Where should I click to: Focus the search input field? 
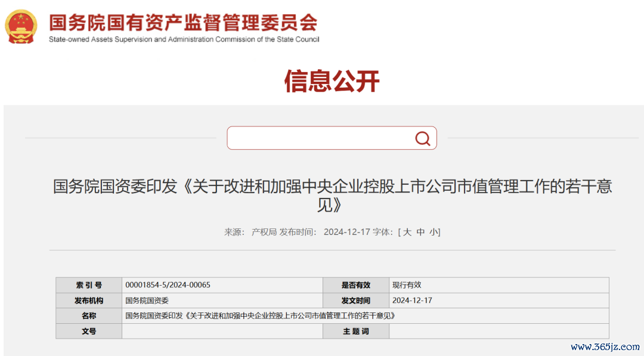332,138
